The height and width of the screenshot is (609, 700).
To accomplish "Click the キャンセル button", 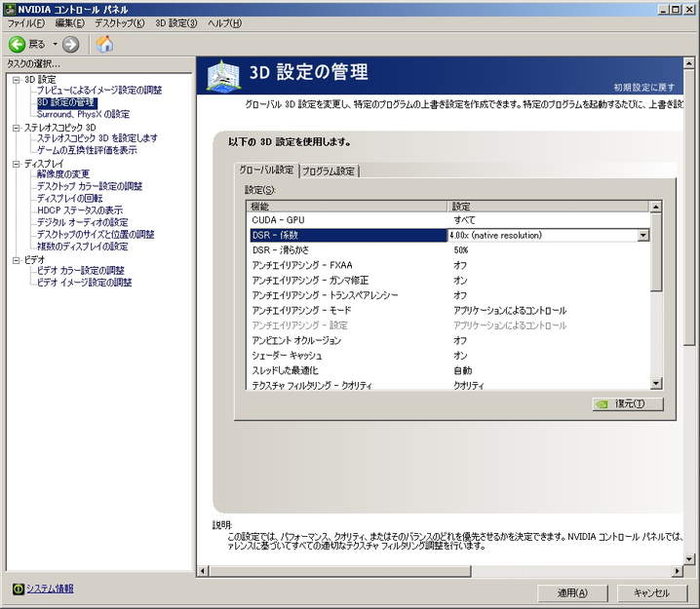I will [x=651, y=593].
